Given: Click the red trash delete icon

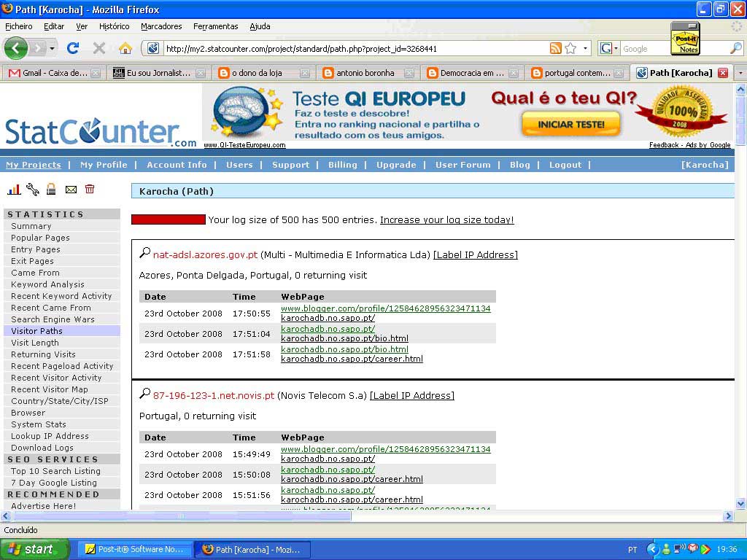Looking at the screenshot, I should pos(90,189).
